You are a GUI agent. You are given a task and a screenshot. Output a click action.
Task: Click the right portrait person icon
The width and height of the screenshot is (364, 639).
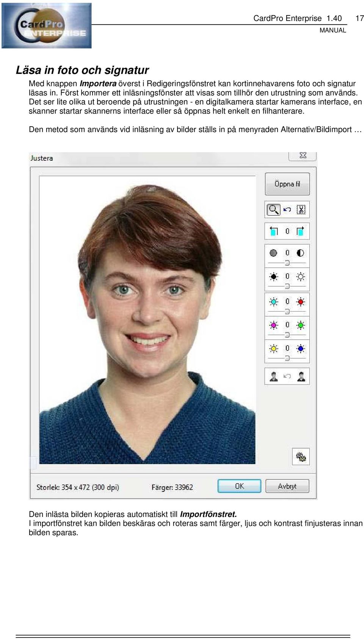pyautogui.click(x=301, y=376)
